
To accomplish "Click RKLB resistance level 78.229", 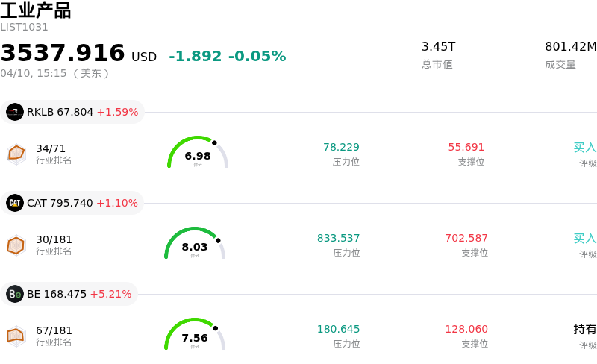I will click(x=341, y=147).
